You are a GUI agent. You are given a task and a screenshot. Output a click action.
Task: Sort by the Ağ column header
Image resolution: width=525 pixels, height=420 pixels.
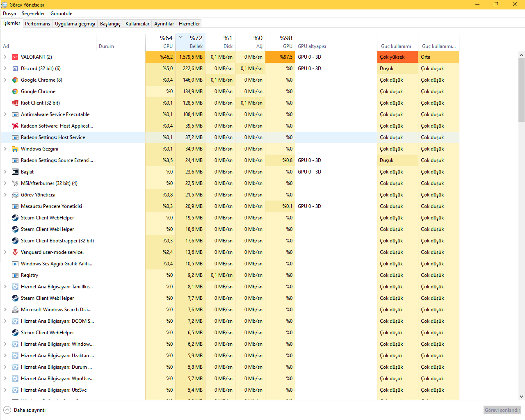(x=250, y=42)
